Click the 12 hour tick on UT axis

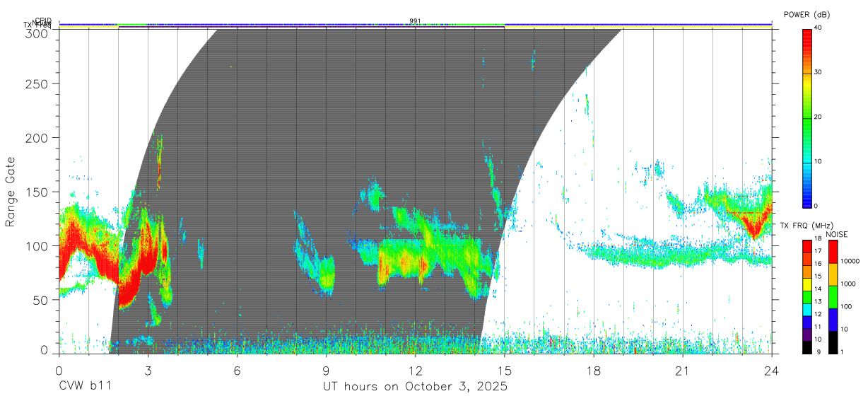[415, 371]
